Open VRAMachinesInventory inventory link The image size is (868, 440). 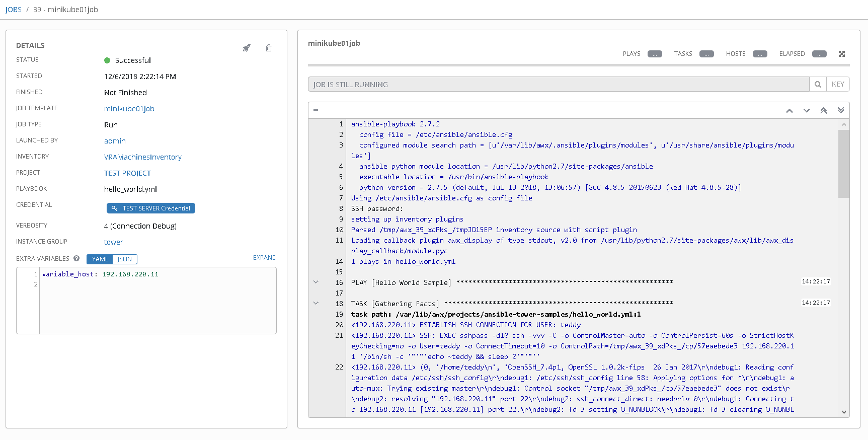point(143,157)
